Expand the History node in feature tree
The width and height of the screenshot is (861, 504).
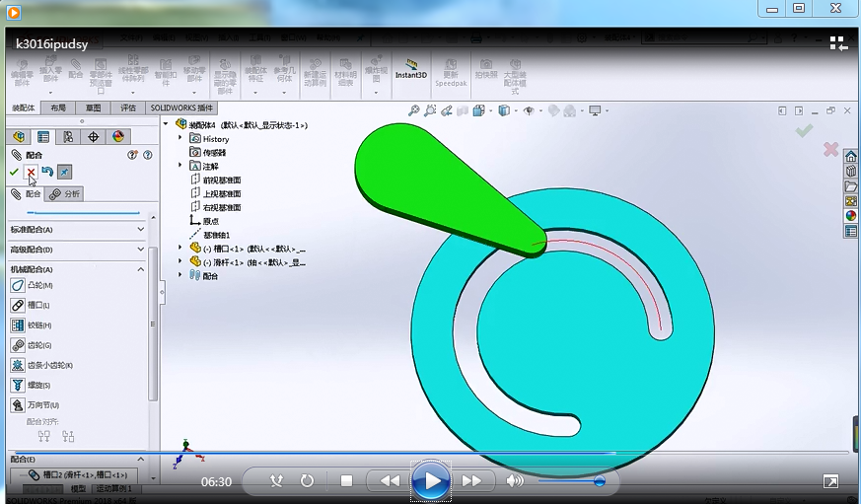(180, 139)
